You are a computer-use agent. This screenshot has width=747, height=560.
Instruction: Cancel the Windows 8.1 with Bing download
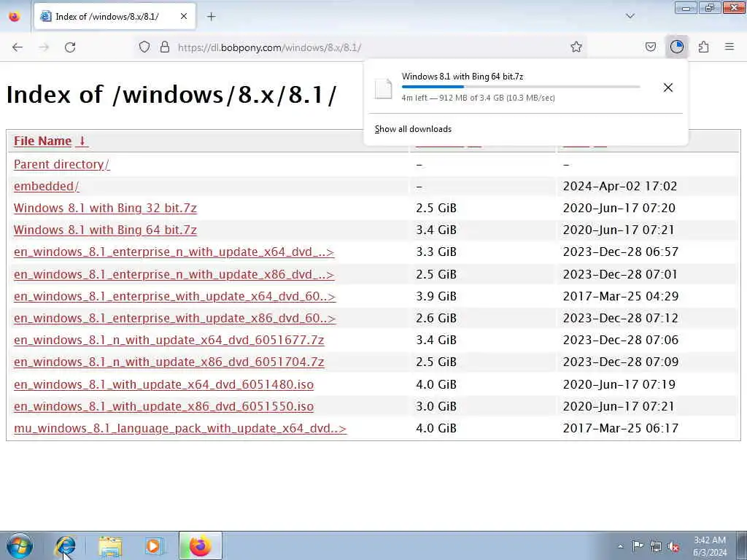pos(668,87)
